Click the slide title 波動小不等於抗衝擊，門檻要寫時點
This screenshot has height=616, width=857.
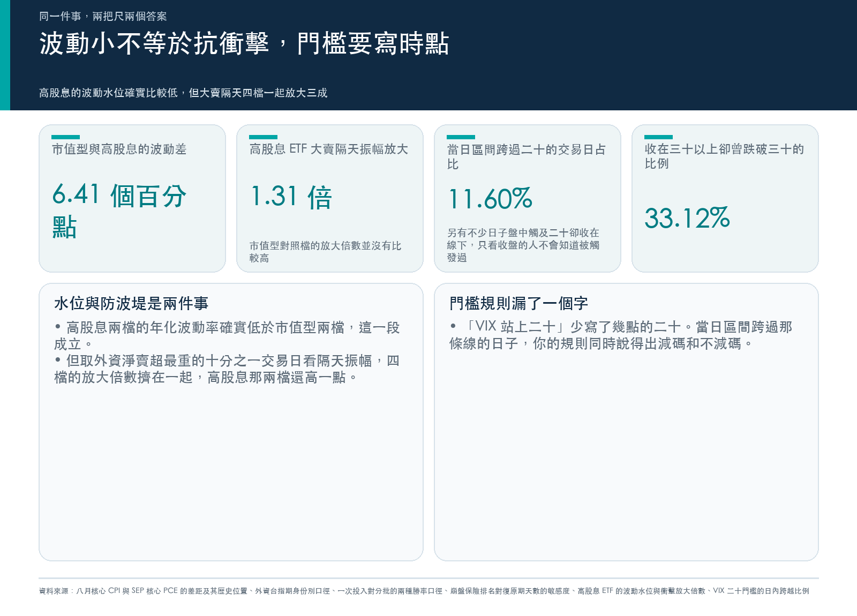244,43
